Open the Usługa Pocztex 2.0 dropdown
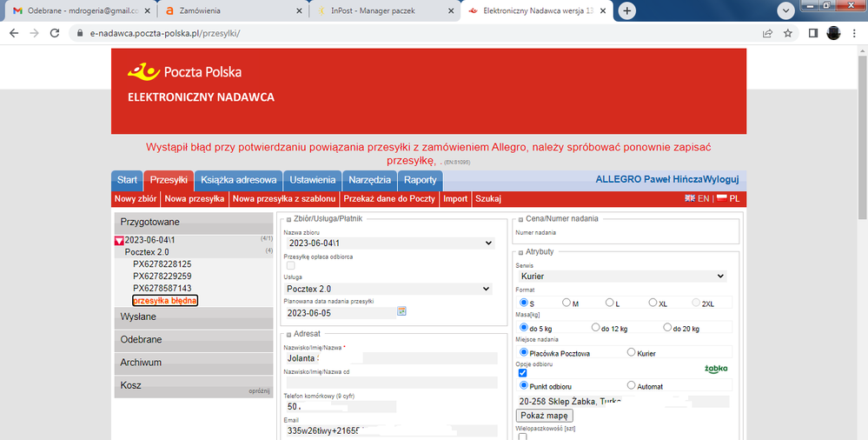The width and height of the screenshot is (868, 440). pos(390,289)
